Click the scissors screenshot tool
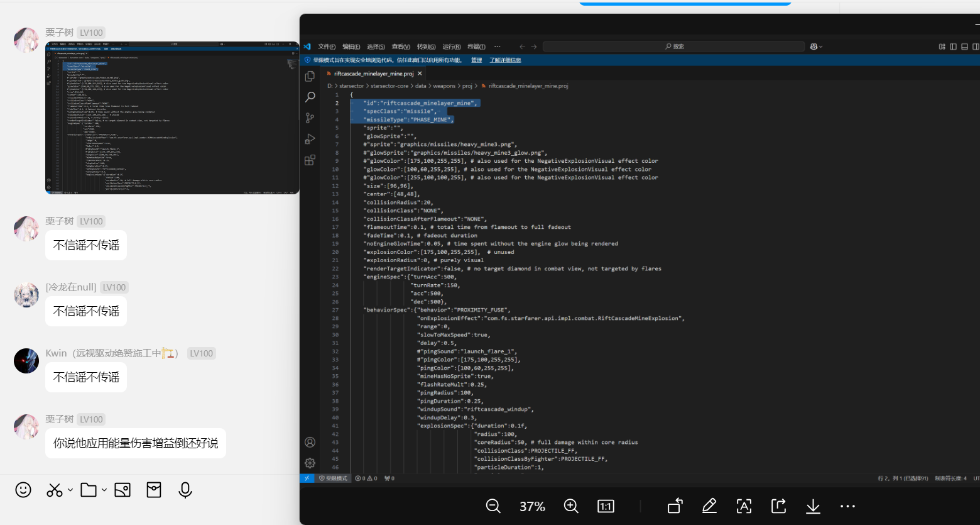The width and height of the screenshot is (980, 525). coord(54,490)
